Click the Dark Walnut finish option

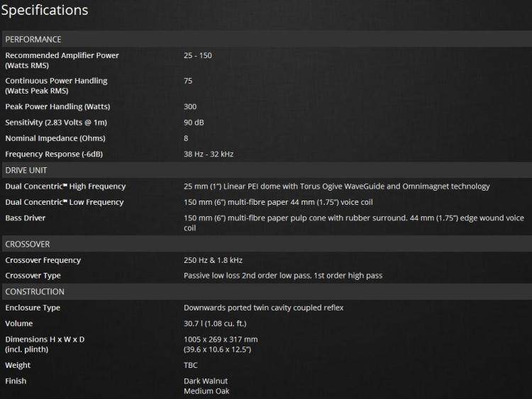pyautogui.click(x=206, y=381)
